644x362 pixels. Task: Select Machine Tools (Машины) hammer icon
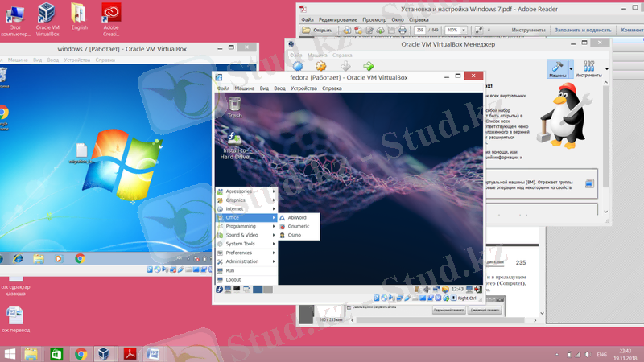(556, 68)
